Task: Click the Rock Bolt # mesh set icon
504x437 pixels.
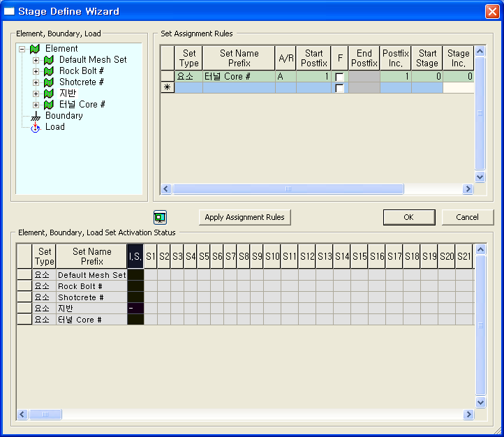Action: [x=49, y=71]
